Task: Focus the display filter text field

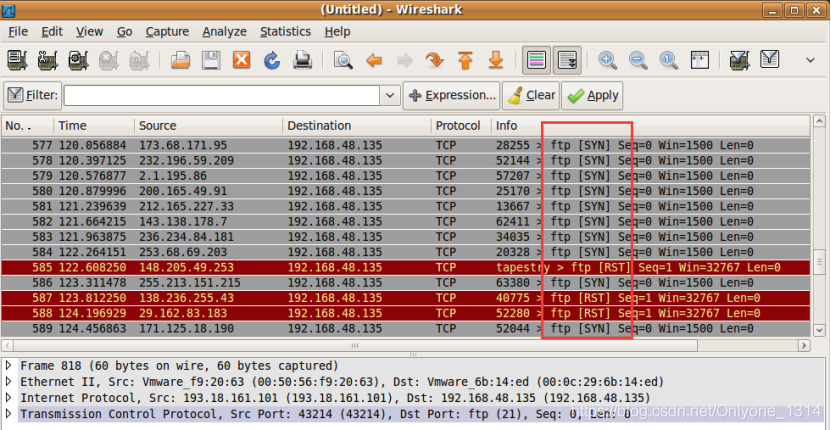Action: 222,95
